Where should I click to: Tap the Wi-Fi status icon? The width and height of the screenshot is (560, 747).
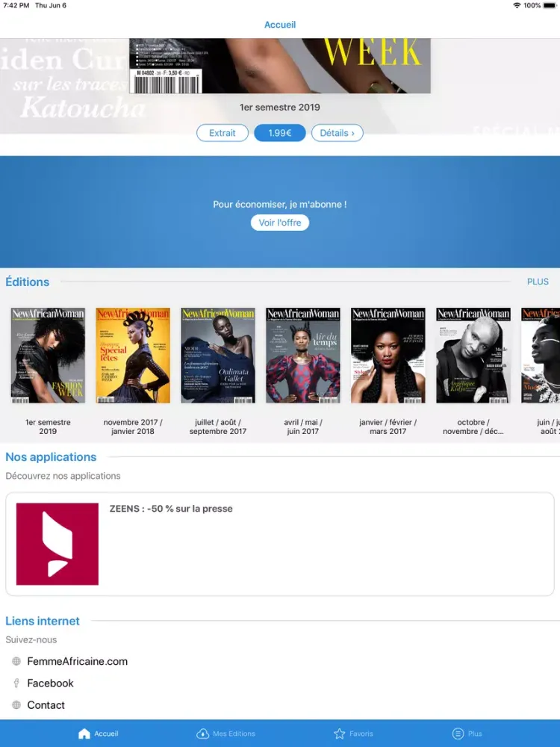pyautogui.click(x=517, y=6)
